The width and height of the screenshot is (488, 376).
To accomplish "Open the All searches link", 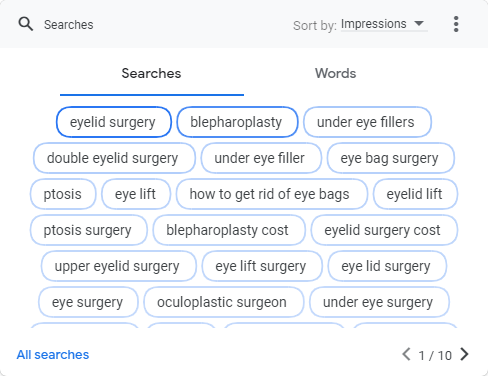I will pos(53,355).
